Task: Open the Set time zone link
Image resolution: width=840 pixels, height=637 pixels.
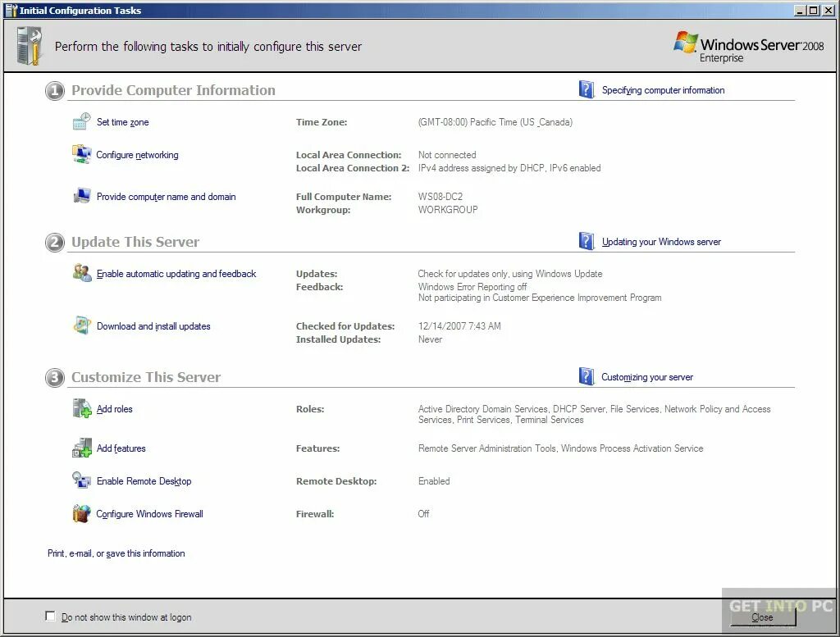Action: 123,122
